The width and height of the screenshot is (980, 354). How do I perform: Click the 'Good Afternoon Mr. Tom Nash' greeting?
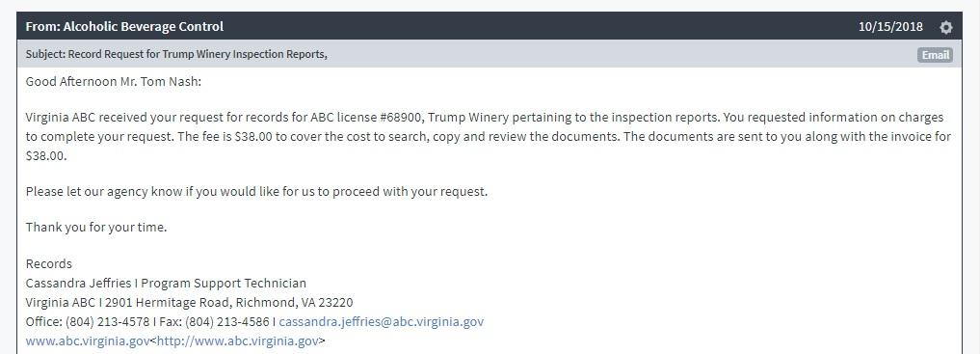pyautogui.click(x=114, y=82)
